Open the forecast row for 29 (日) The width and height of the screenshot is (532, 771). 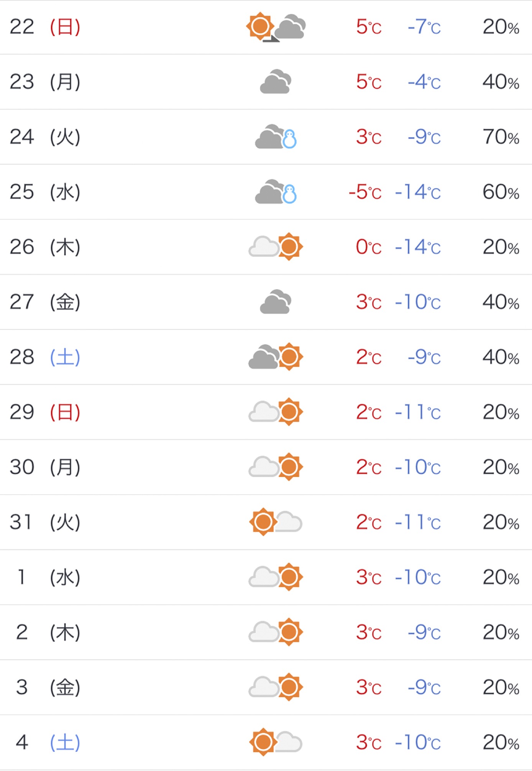(x=266, y=412)
